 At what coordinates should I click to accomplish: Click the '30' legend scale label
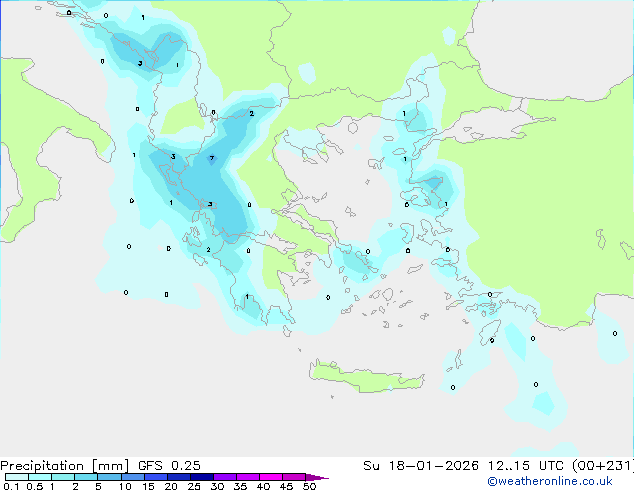pyautogui.click(x=217, y=486)
